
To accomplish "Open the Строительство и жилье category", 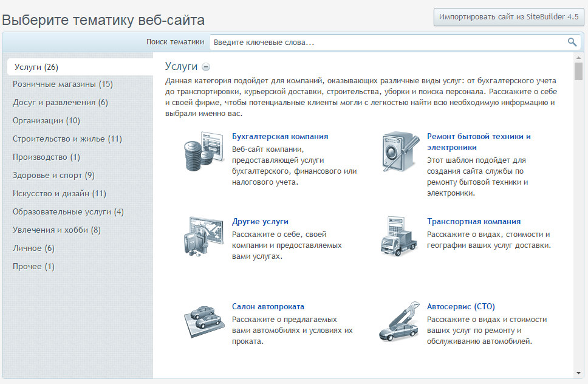I will (x=67, y=139).
